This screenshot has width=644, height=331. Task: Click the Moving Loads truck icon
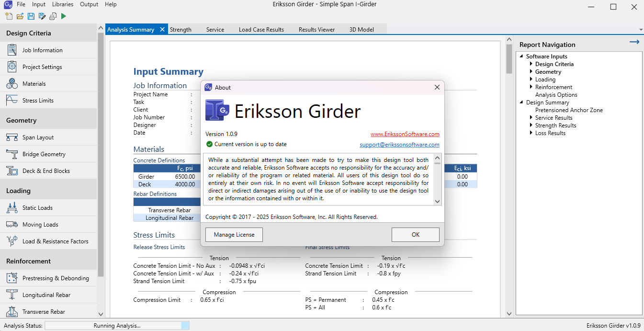[12, 224]
